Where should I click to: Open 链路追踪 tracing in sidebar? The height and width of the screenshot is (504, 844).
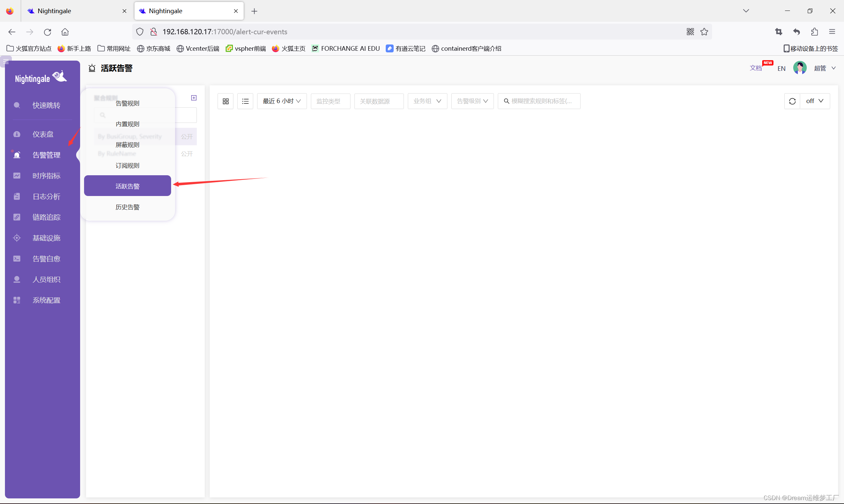coord(46,217)
